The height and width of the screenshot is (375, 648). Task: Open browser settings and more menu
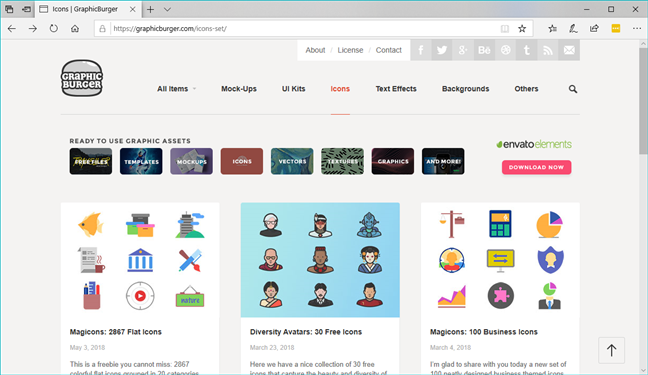637,29
